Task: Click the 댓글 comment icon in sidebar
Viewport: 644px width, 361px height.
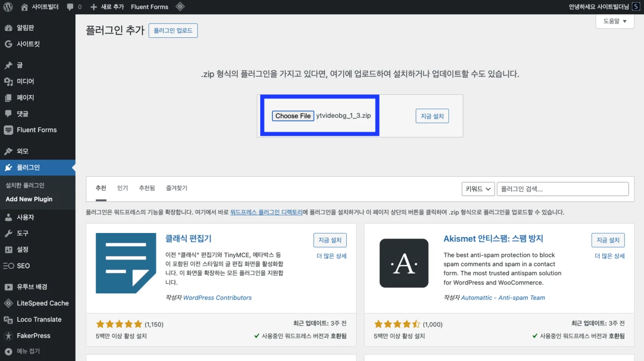Action: click(8, 114)
